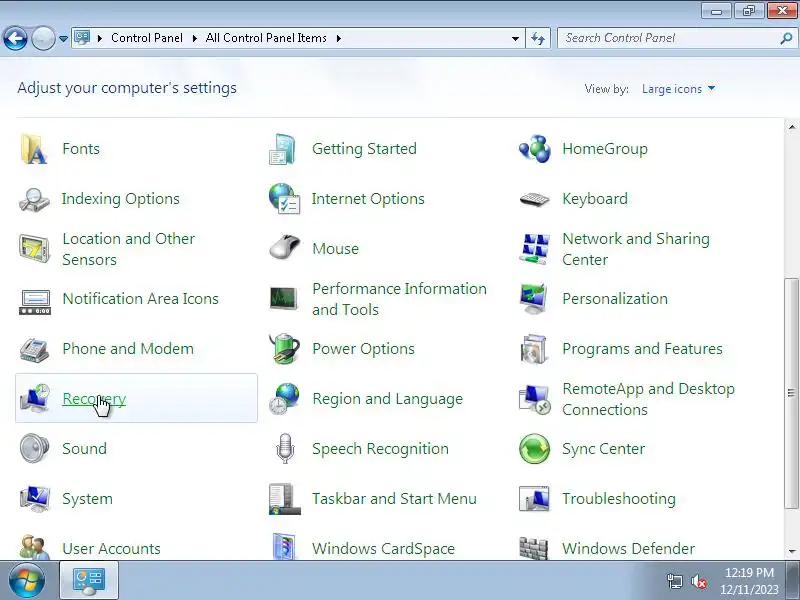Click the scrollbar down arrow
The width and height of the screenshot is (800, 600).
coord(791,552)
